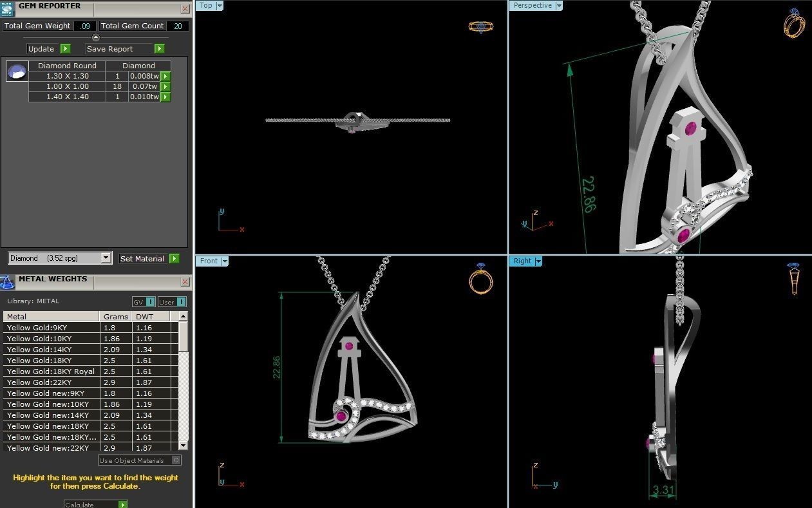
Task: Select the Yellow Gold new:10KY row
Action: tap(91, 404)
